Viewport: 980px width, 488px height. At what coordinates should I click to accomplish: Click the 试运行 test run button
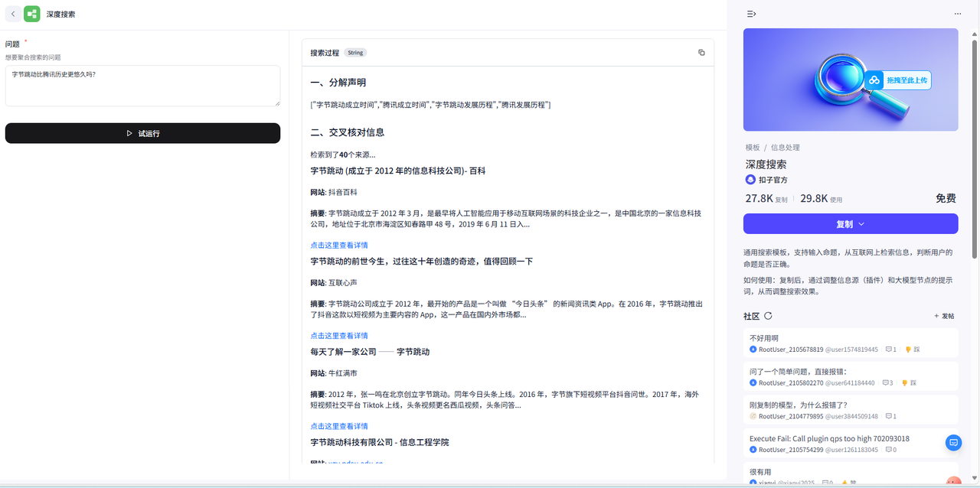[142, 133]
